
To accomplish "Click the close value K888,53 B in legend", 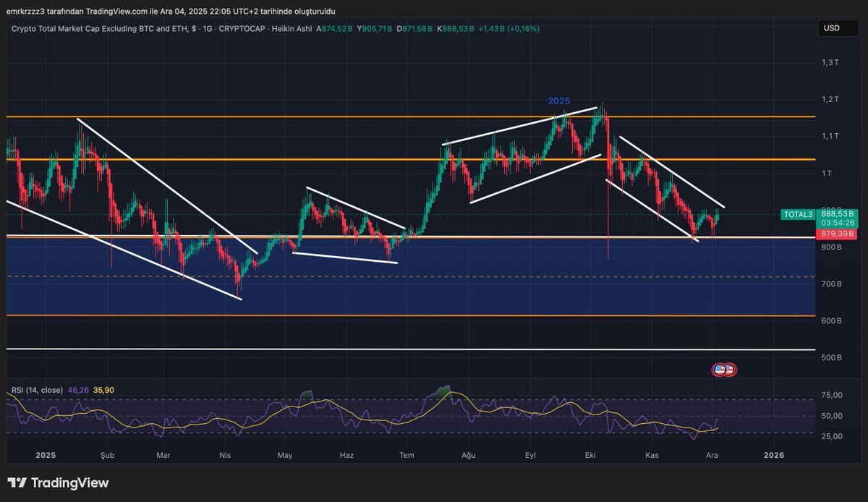I will coord(455,29).
